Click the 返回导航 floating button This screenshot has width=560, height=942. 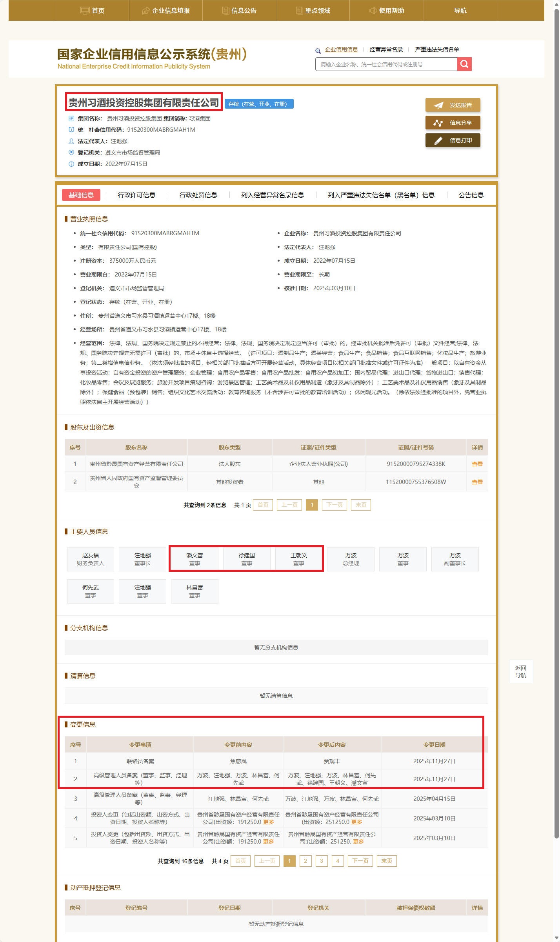[521, 671]
